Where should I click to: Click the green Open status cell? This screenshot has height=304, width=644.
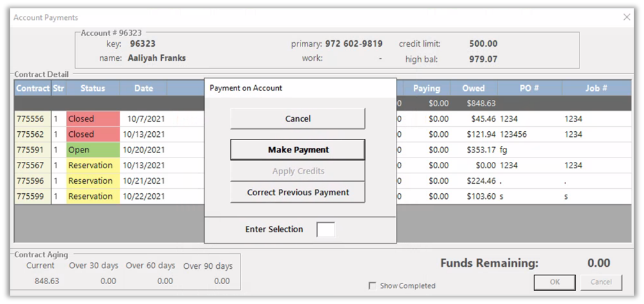[93, 150]
